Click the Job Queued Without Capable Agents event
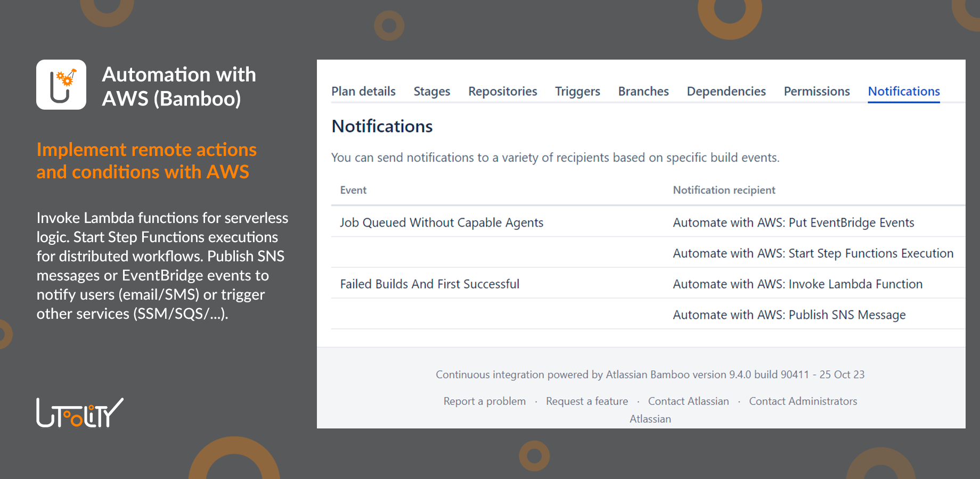This screenshot has width=980, height=479. (442, 222)
